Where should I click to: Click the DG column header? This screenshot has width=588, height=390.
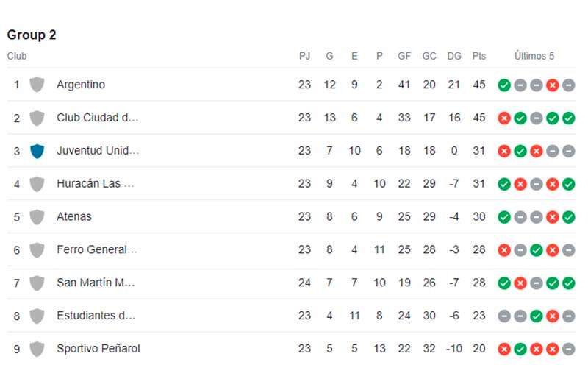click(454, 56)
